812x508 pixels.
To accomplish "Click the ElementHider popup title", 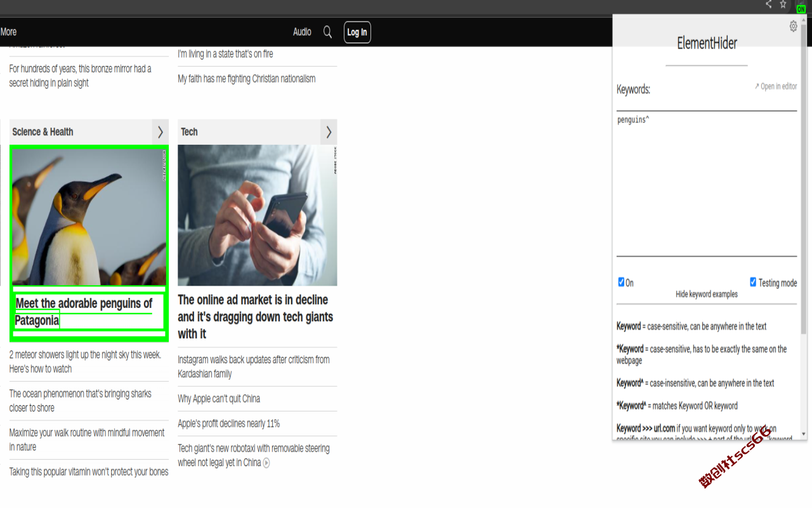I will (707, 43).
